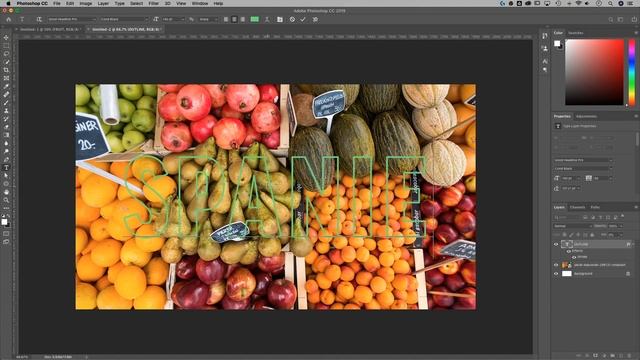Image resolution: width=640 pixels, height=360 pixels.
Task: Select the Lasso tool
Action: click(x=6, y=54)
